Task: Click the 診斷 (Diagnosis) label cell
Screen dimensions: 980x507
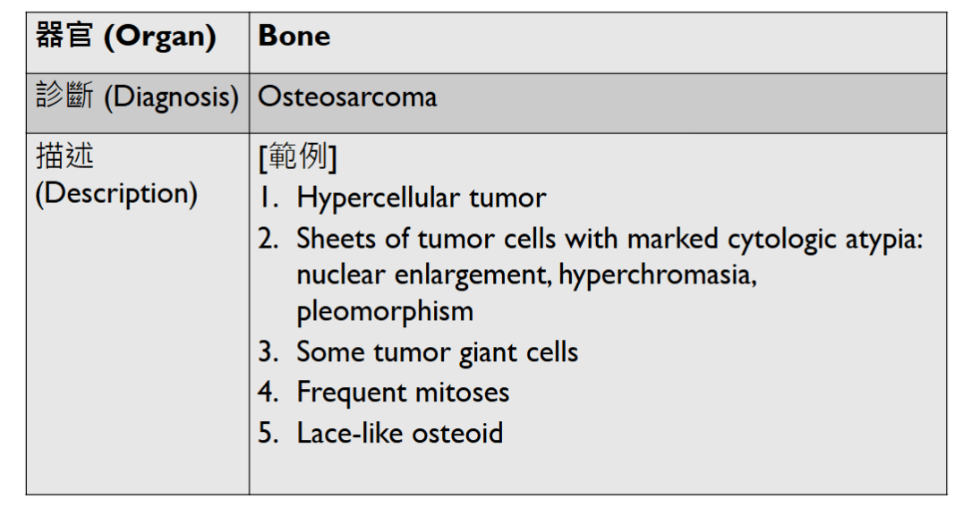Action: (137, 97)
